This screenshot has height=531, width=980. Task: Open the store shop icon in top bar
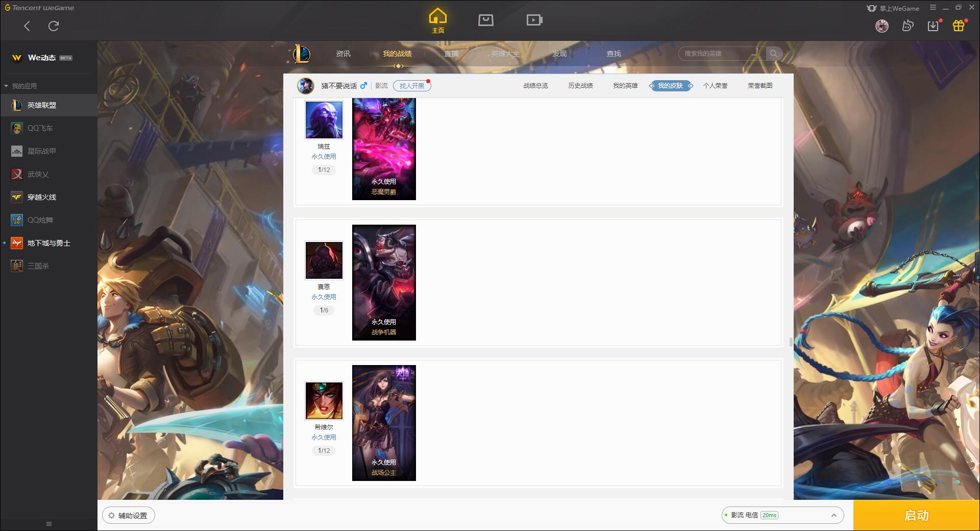tap(485, 20)
